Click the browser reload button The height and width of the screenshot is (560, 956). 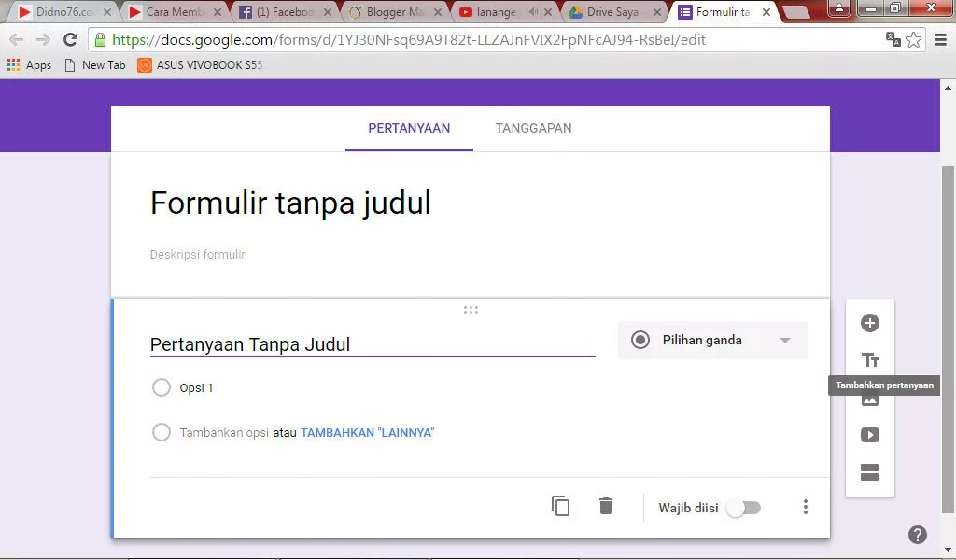click(x=71, y=39)
